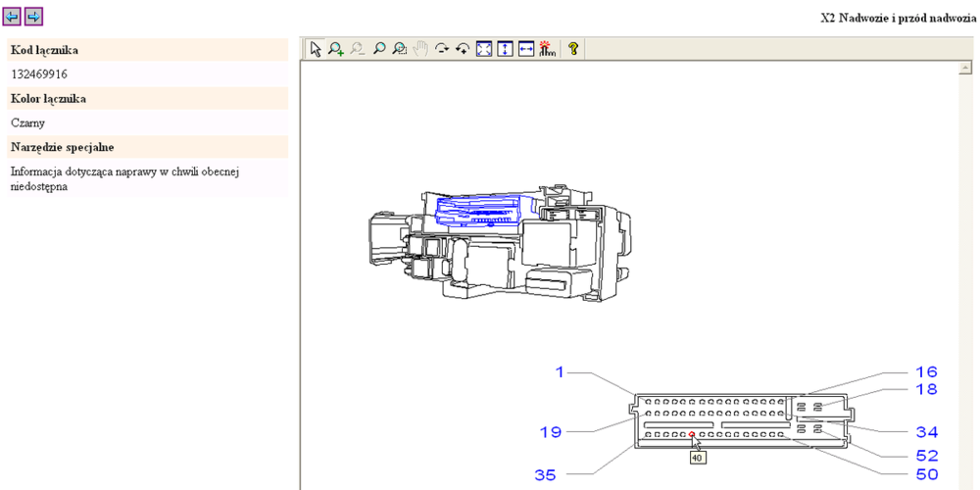This screenshot has height=490, width=980.
Task: Open help with the question mark icon
Action: [x=573, y=48]
